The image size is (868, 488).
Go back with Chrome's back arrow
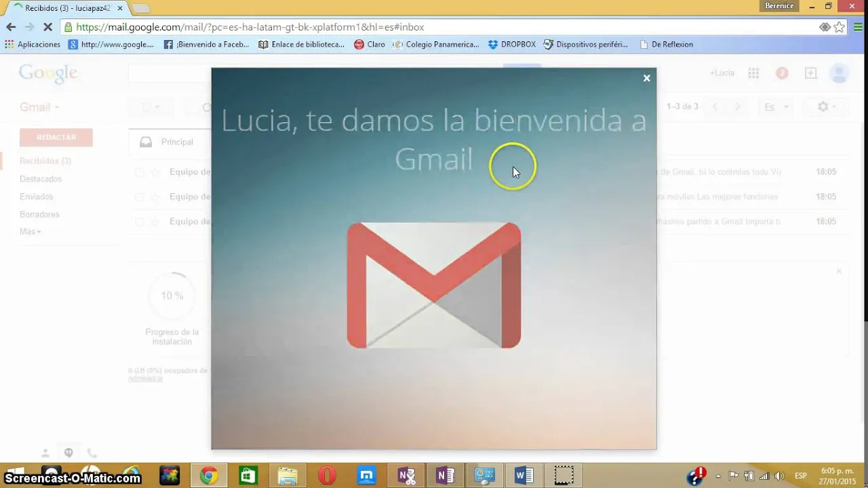point(11,27)
